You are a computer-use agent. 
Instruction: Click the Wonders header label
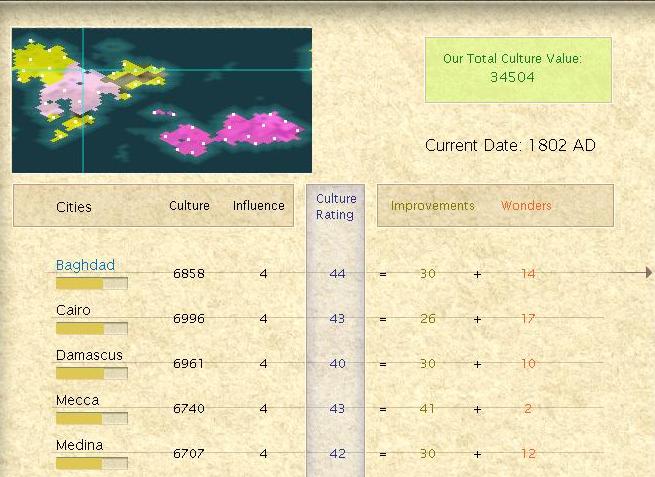tap(526, 206)
